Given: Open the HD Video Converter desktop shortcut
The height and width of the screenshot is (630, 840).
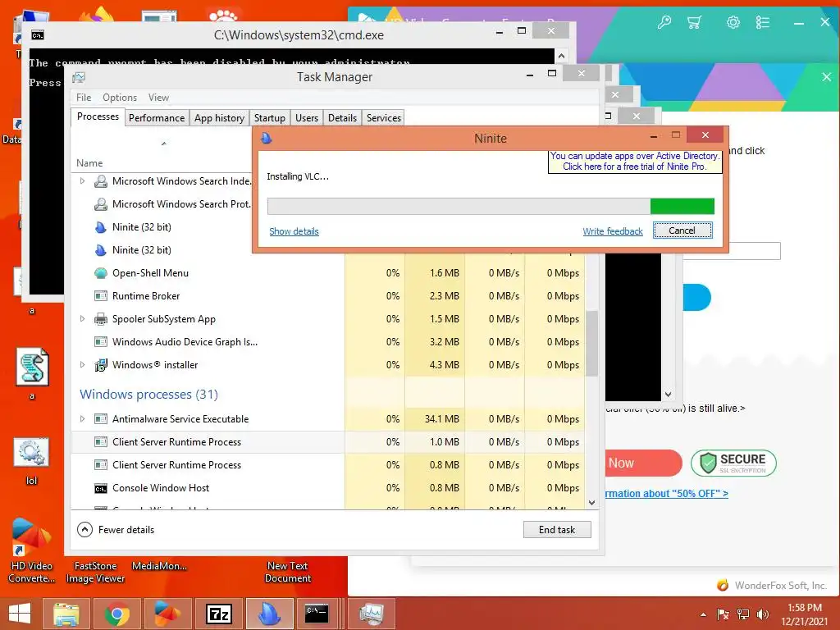Looking at the screenshot, I should 31,550.
